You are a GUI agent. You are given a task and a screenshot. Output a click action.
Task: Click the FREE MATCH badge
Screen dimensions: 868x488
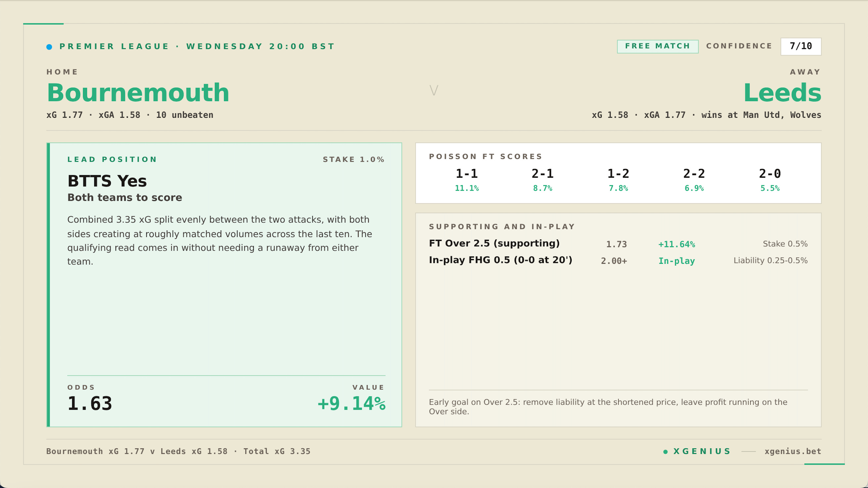[x=657, y=46]
